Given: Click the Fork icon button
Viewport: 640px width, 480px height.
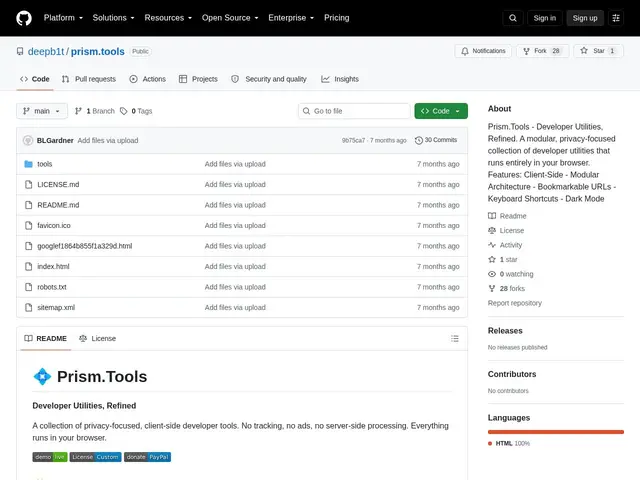Looking at the screenshot, I should point(527,51).
